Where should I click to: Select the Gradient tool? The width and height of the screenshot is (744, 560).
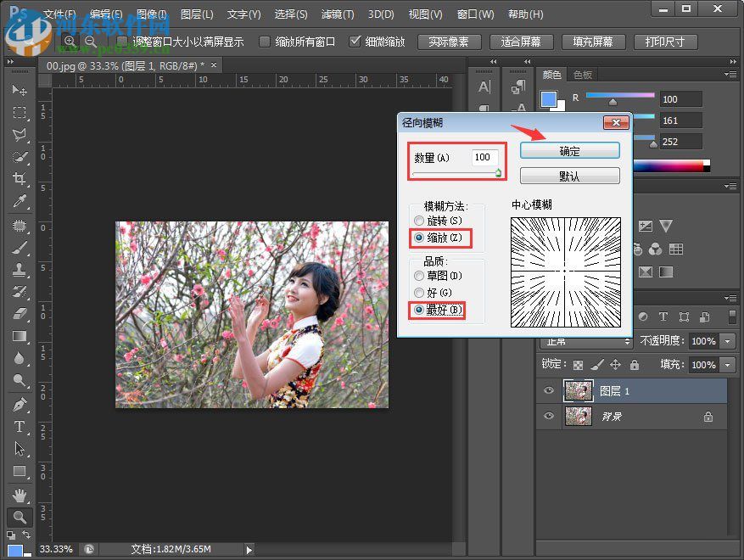pyautogui.click(x=20, y=337)
